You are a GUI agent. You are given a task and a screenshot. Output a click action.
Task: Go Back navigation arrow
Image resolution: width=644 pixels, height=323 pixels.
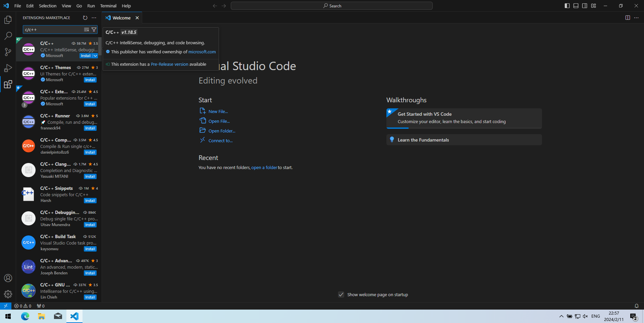(x=215, y=6)
